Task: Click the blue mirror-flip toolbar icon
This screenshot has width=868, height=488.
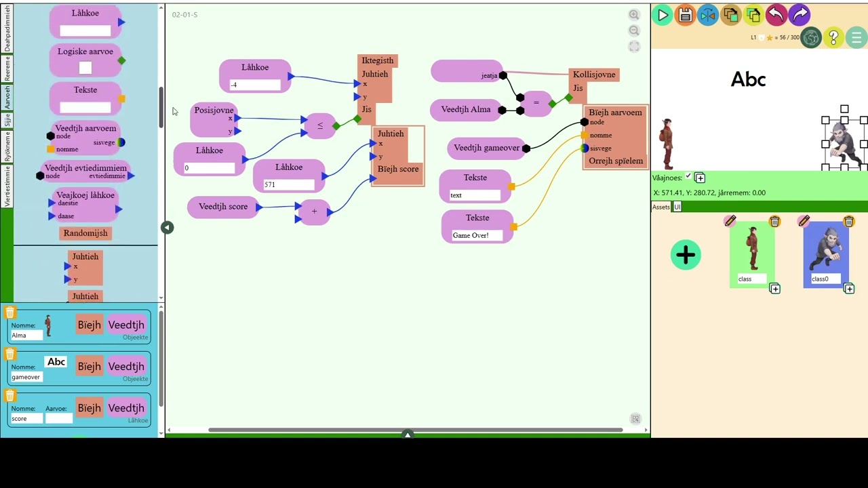Action: 708,15
